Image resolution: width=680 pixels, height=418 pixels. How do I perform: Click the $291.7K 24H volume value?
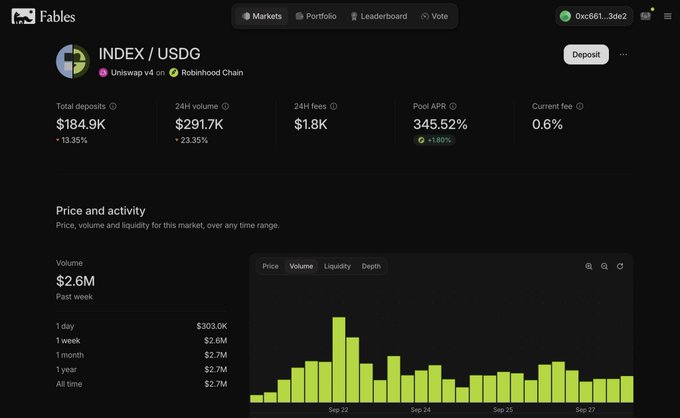[199, 124]
